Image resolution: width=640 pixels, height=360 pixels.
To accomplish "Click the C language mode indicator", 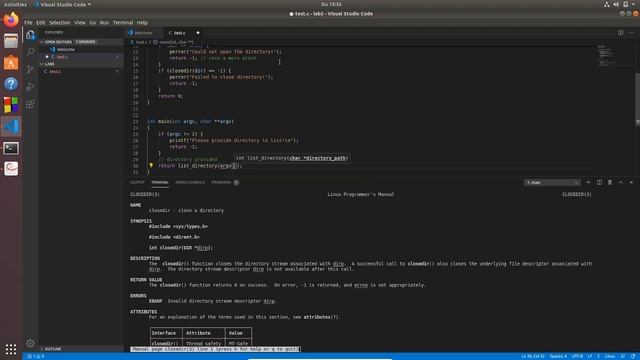I will tap(599, 356).
